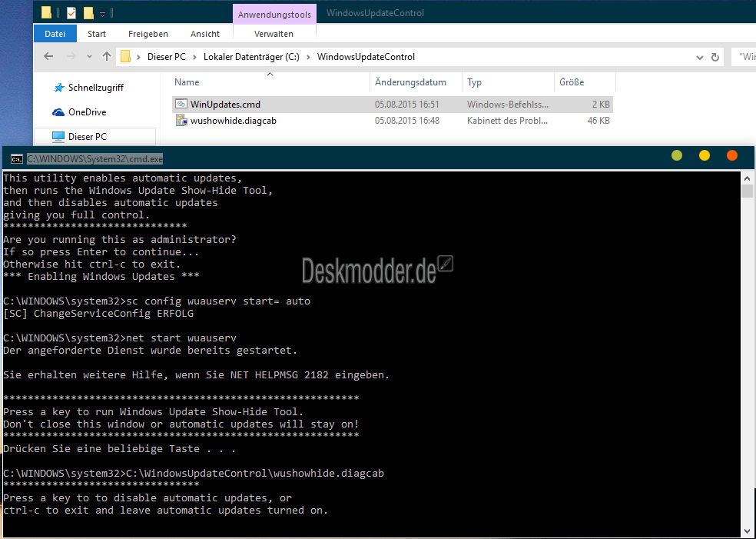
Task: Click date 05.08.2015 16:48 cell
Action: [407, 121]
